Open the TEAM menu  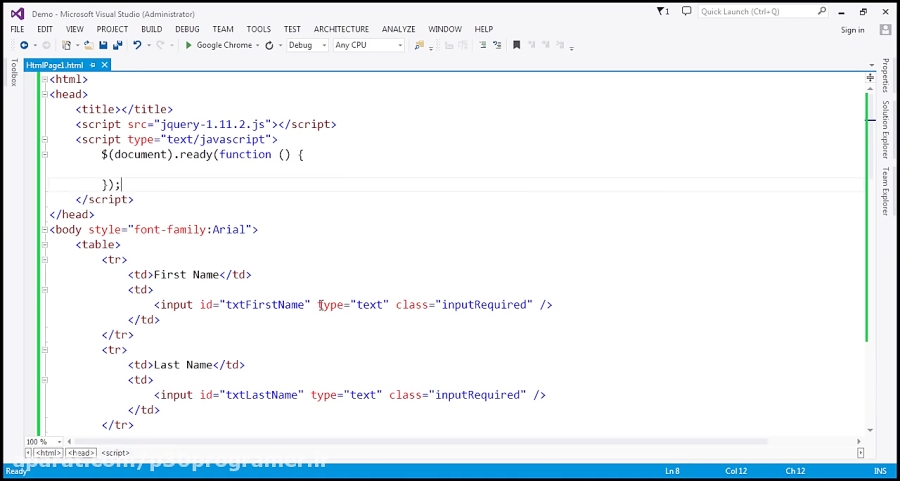(x=223, y=29)
